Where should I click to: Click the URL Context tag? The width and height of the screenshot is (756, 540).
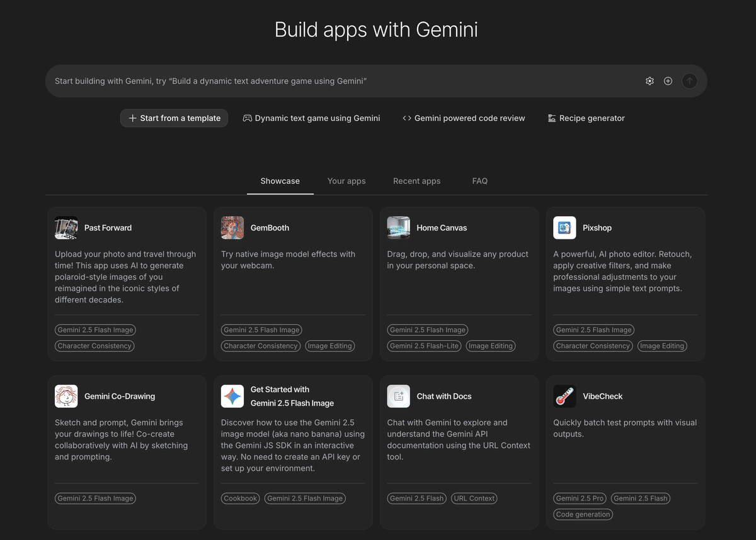[x=474, y=498]
